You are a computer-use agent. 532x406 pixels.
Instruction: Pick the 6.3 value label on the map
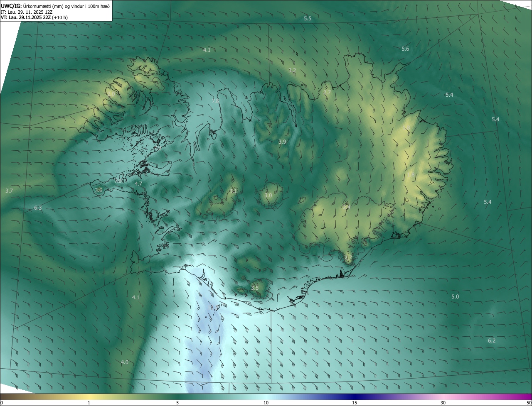(x=38, y=208)
